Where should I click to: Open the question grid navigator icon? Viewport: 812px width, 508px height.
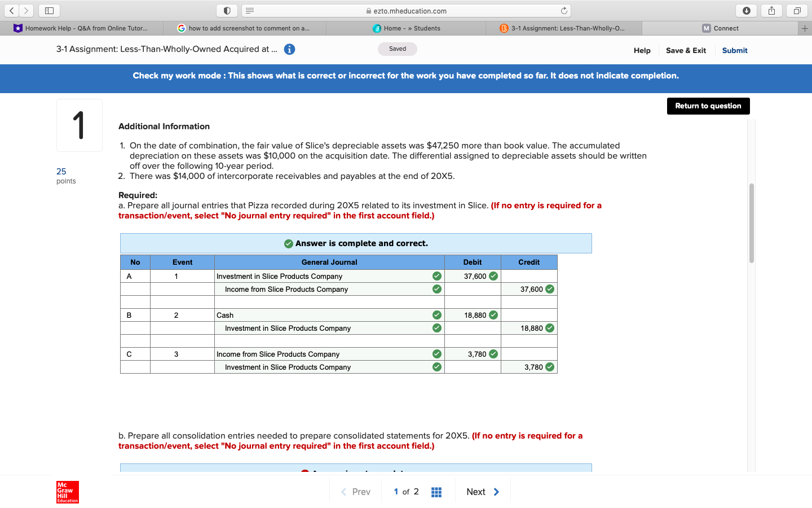436,492
